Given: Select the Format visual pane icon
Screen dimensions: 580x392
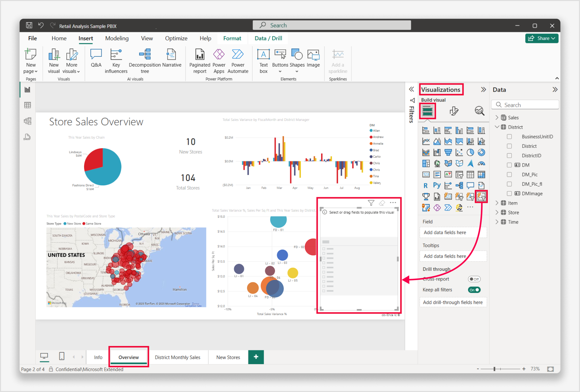Looking at the screenshot, I should (454, 111).
